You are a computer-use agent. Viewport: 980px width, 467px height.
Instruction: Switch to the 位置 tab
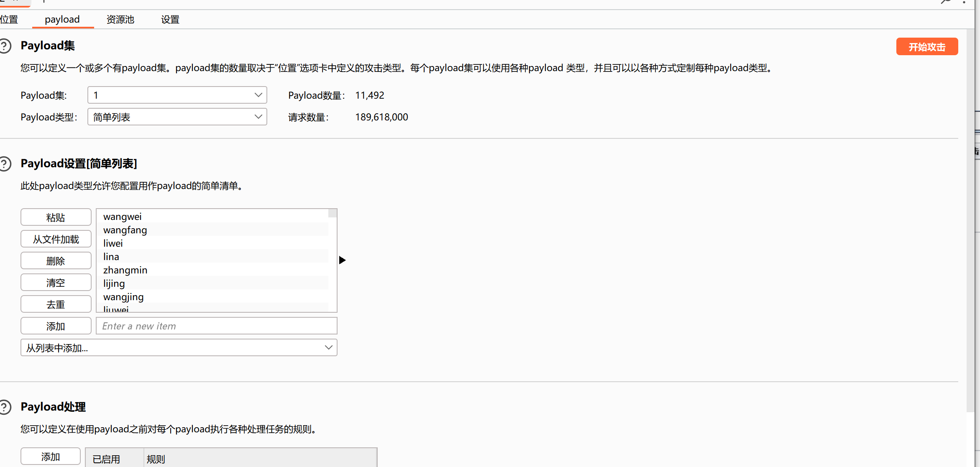9,20
